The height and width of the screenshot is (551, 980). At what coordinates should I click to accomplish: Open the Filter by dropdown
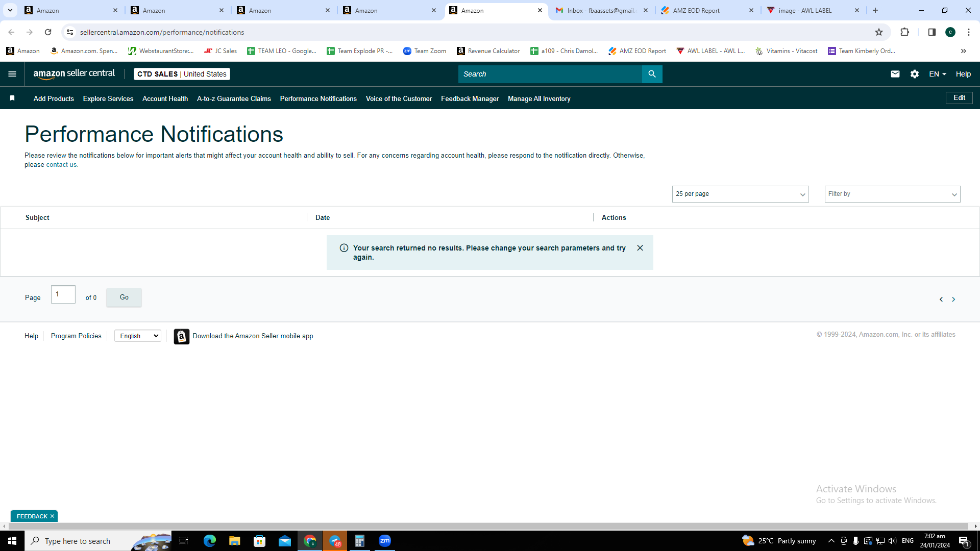pos(892,194)
